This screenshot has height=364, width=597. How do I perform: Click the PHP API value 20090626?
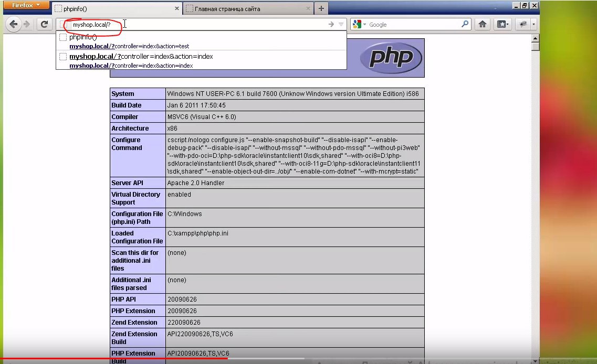point(182,299)
